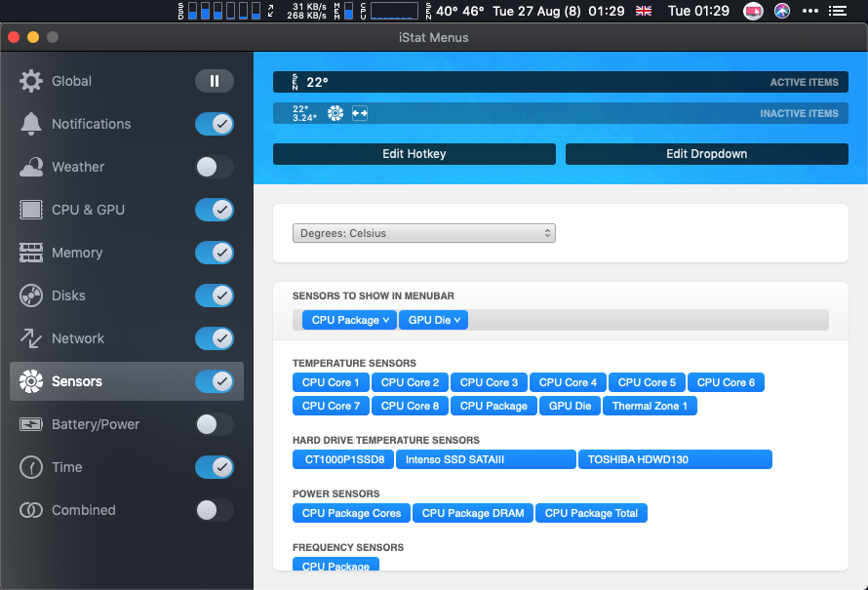The width and height of the screenshot is (868, 590).
Task: Select the CPU Core 1 temperature sensor
Action: pos(331,382)
